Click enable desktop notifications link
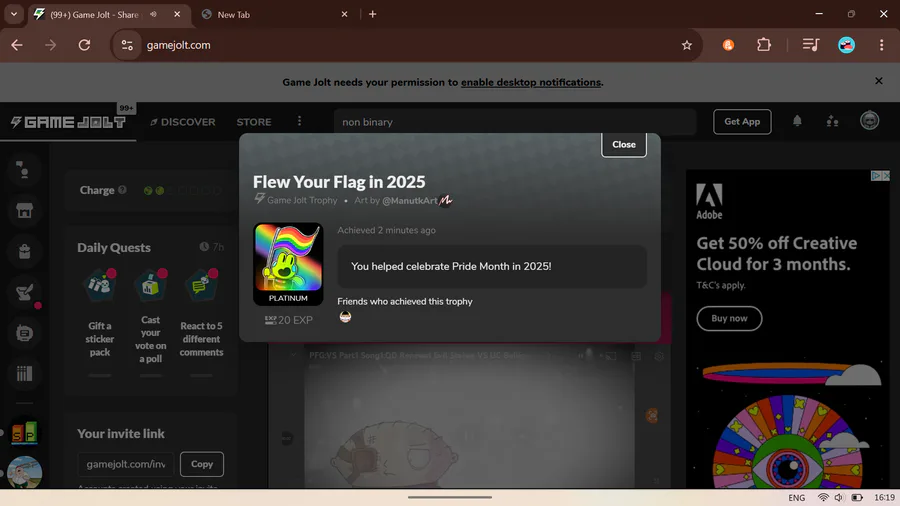The width and height of the screenshot is (900, 506). (x=530, y=82)
